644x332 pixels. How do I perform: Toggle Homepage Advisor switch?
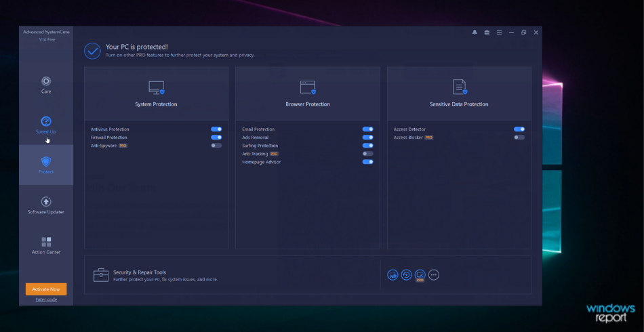(367, 162)
